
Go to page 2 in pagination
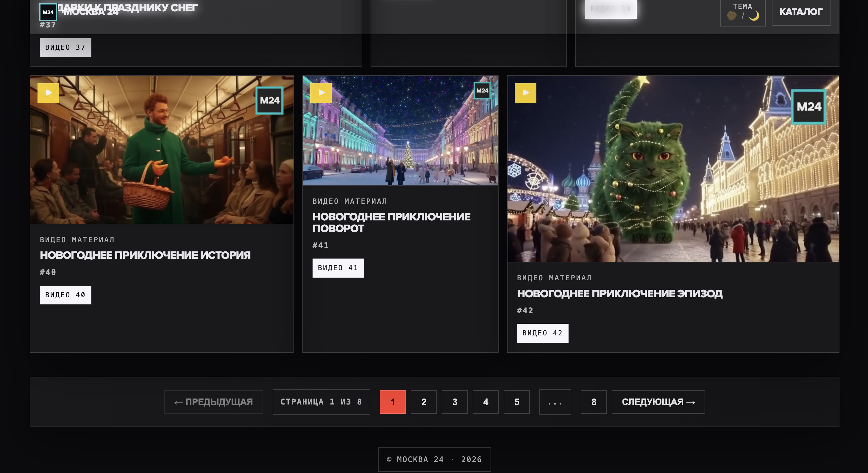(x=424, y=402)
